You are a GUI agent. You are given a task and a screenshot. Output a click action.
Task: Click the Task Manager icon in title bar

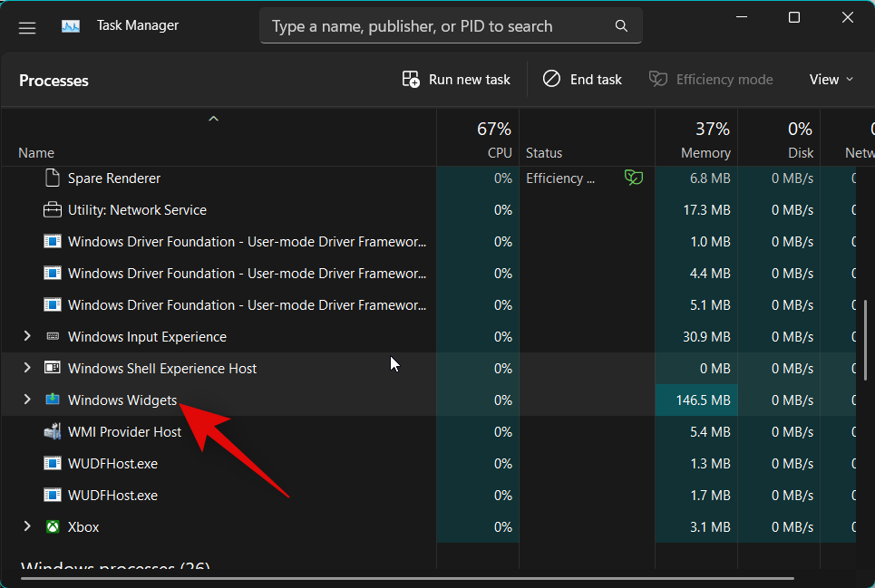point(71,25)
